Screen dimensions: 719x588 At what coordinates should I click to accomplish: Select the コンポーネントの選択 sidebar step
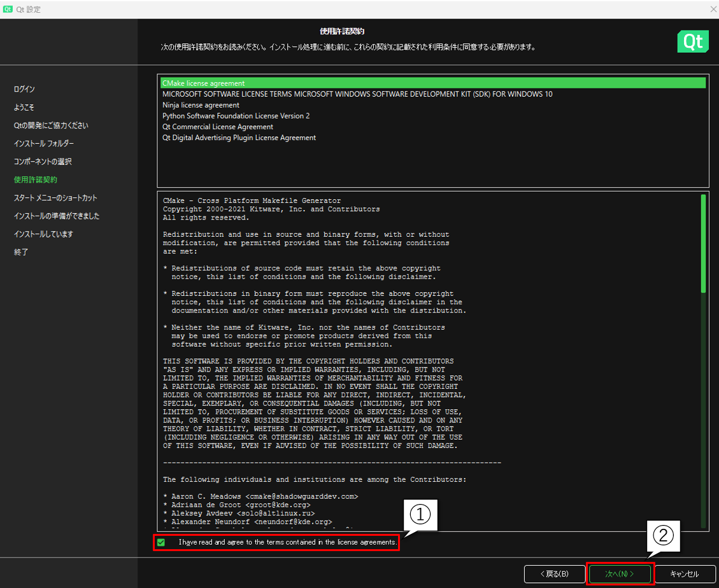(43, 162)
